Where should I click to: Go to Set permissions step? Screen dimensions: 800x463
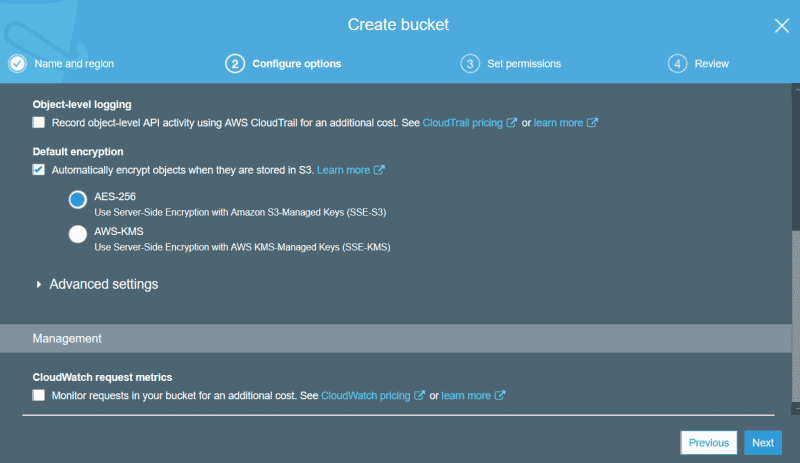[x=523, y=64]
